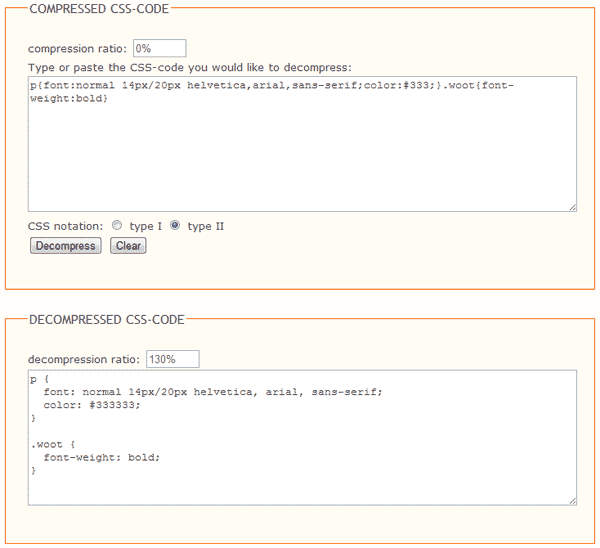Click the 'compression ratio:' label

pyautogui.click(x=77, y=49)
